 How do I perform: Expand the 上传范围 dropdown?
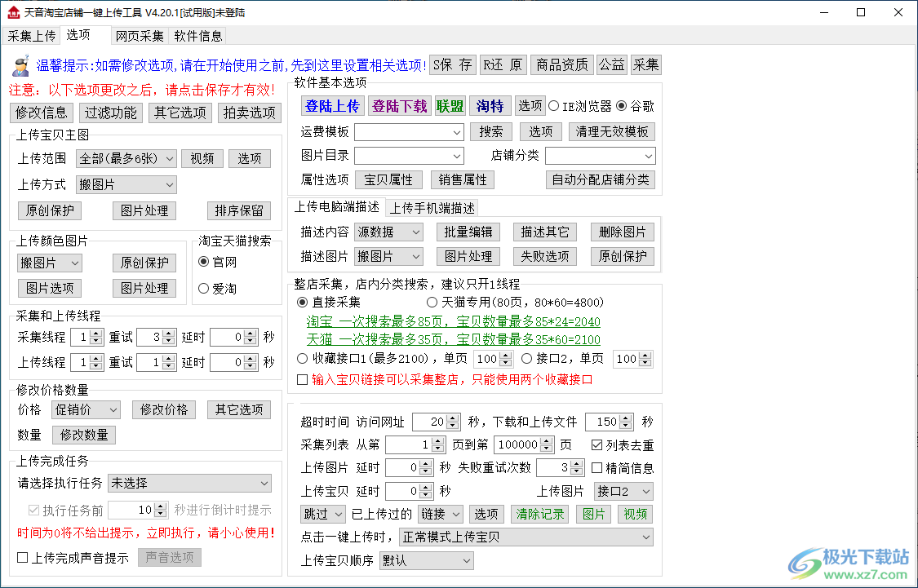(x=126, y=158)
